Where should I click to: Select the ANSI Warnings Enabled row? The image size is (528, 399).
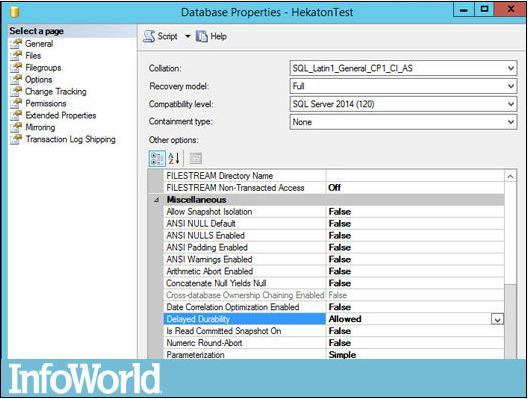click(x=333, y=260)
